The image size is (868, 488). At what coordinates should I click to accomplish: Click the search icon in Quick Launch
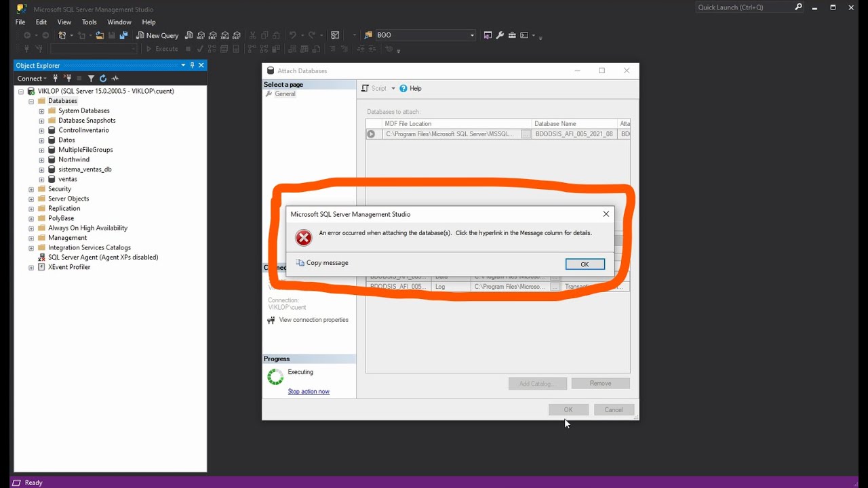pyautogui.click(x=799, y=7)
